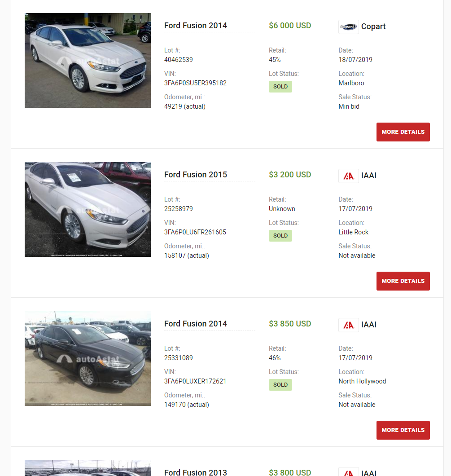Open the Ford Fusion 2013 title link
Viewport: 451px width, 476px height.
[x=196, y=472]
